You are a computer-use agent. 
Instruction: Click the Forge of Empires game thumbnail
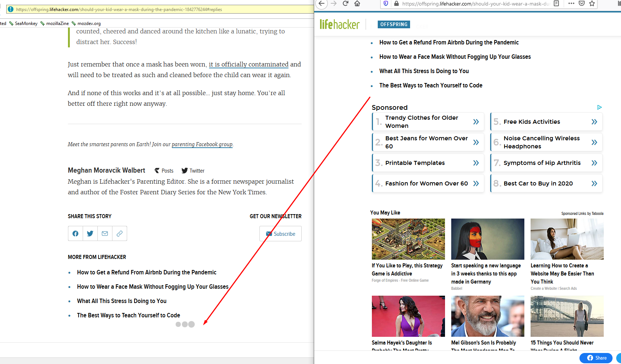click(x=408, y=239)
